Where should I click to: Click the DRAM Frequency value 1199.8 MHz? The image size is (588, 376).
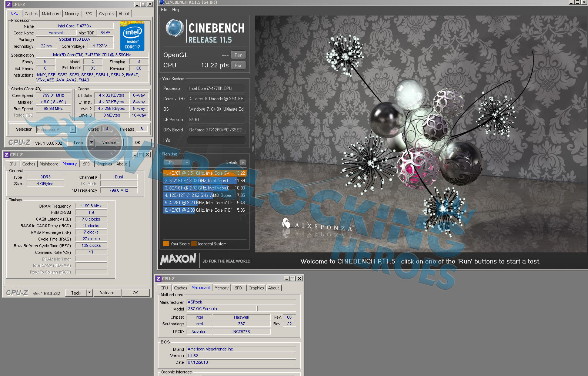point(91,206)
